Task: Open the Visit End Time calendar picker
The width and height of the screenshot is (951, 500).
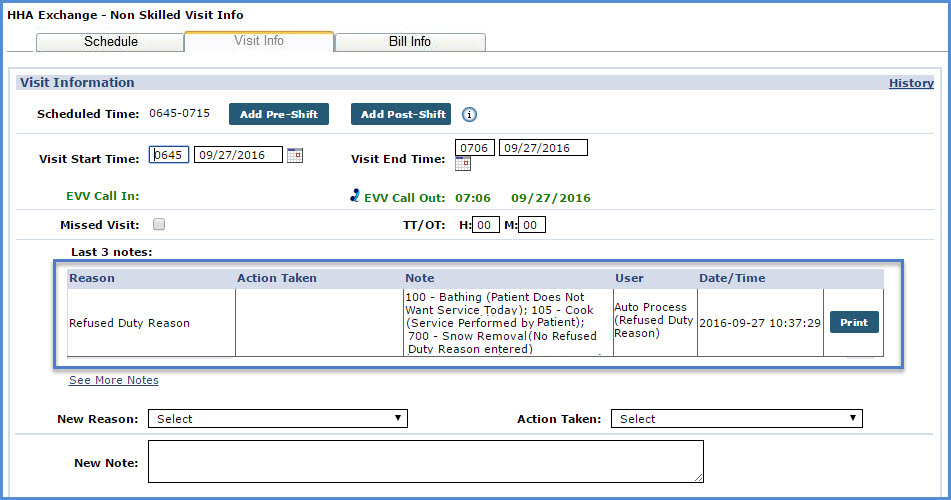Action: (463, 164)
